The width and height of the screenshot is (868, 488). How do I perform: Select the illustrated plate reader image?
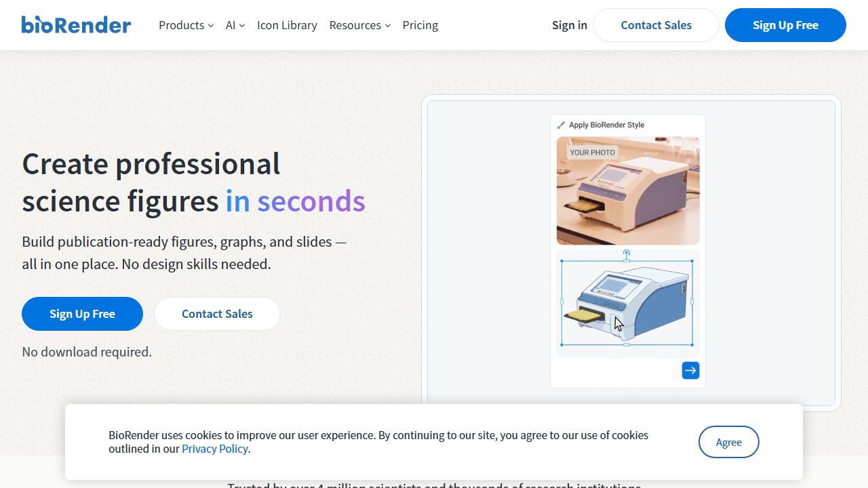pyautogui.click(x=627, y=302)
